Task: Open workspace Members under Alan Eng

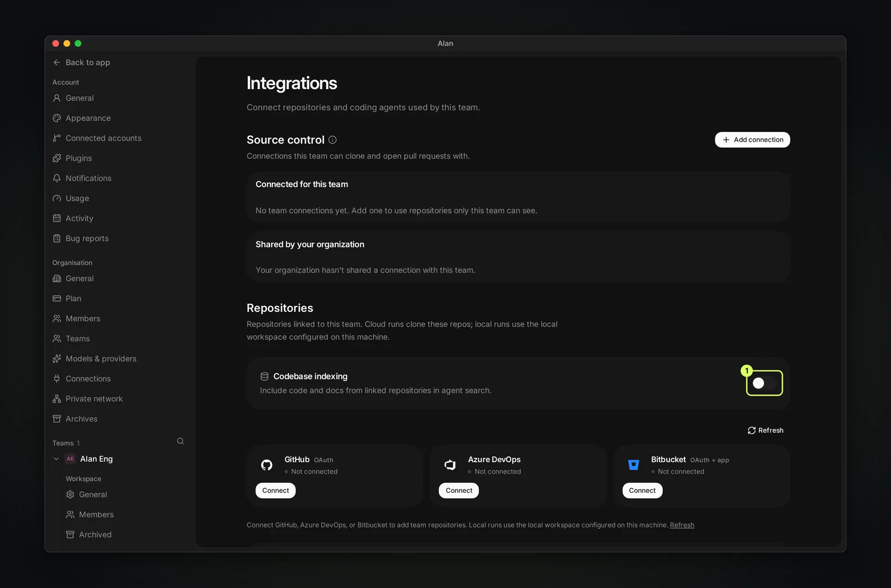Action: click(96, 514)
